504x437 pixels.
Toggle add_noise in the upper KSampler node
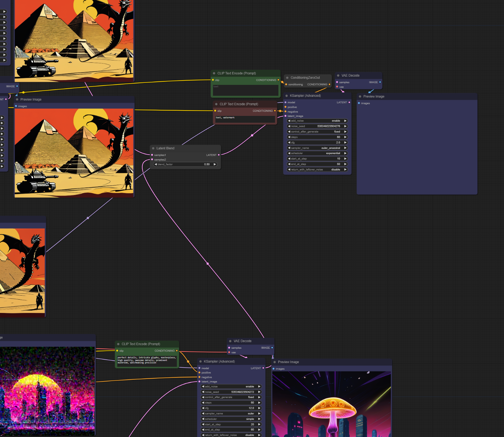coord(317,121)
